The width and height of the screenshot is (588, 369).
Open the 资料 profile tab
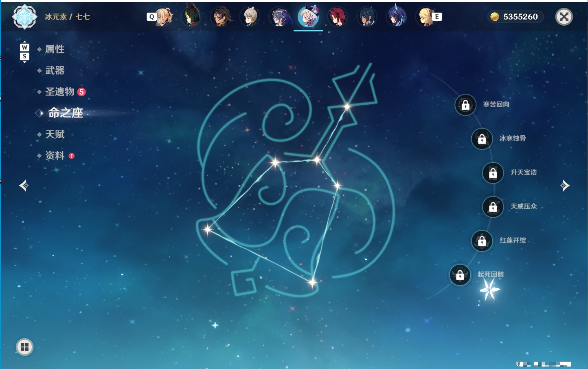(x=55, y=155)
